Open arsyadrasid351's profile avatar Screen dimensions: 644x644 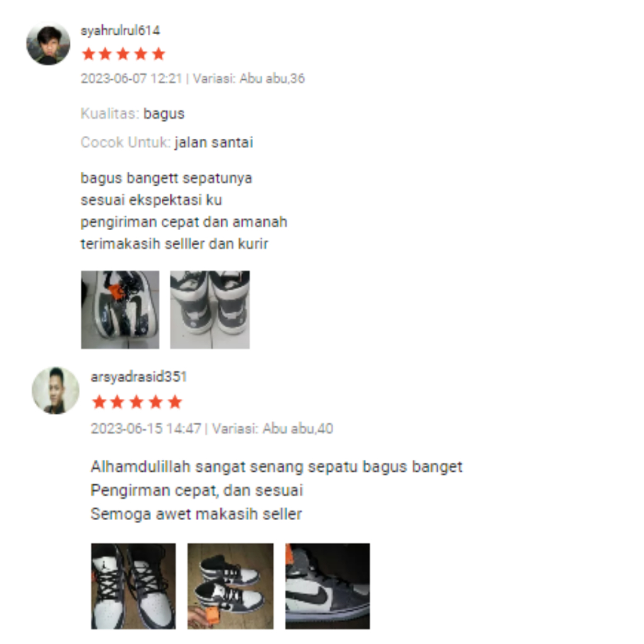(55, 391)
